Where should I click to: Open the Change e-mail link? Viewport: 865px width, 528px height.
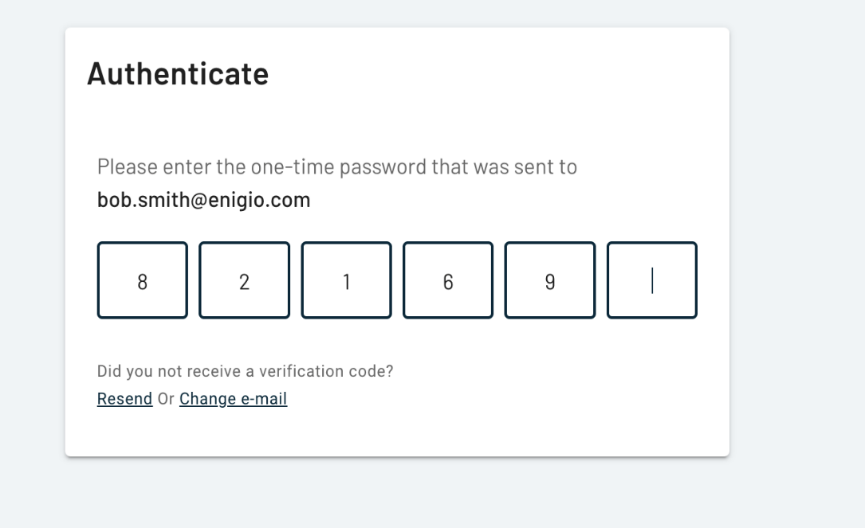pyautogui.click(x=233, y=399)
